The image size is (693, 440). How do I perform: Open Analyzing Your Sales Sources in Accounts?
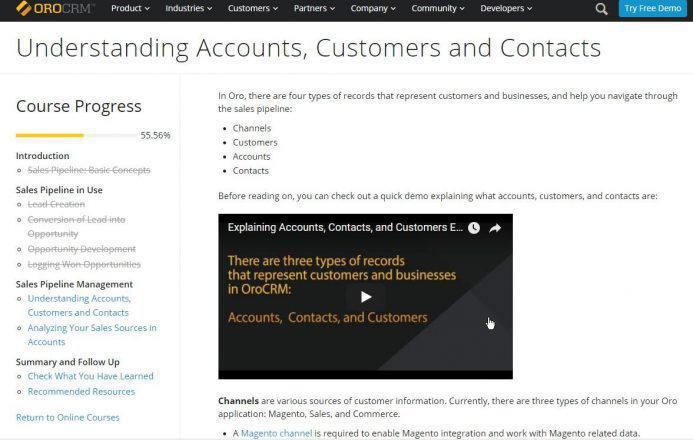coord(92,335)
